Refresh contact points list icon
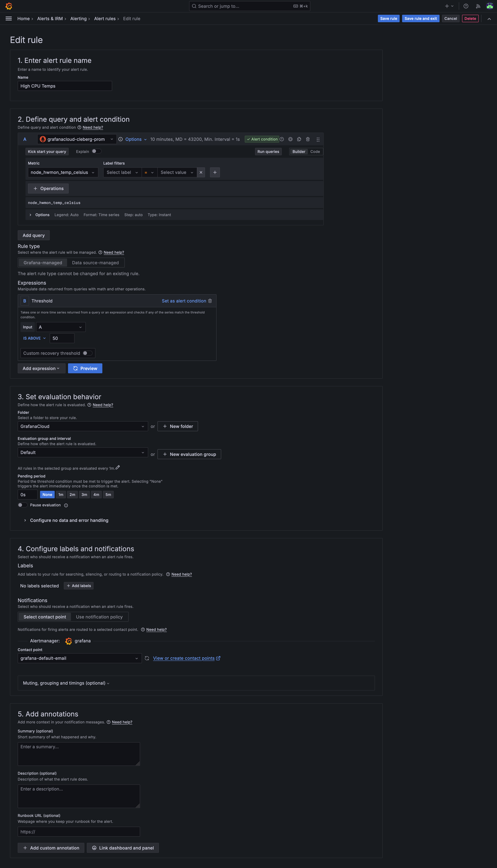The image size is (497, 868). pos(147,658)
